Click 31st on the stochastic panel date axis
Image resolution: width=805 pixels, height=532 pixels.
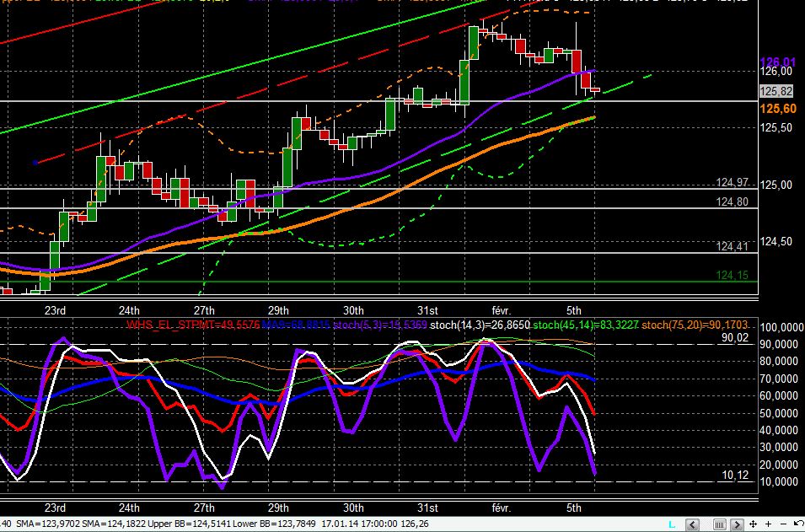(427, 508)
